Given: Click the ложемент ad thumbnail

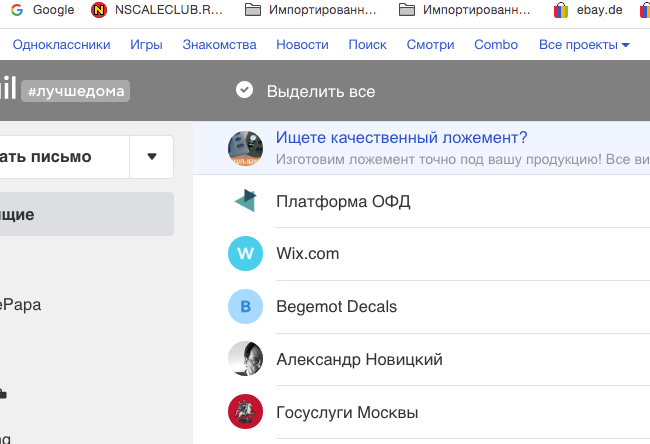Looking at the screenshot, I should [245, 148].
